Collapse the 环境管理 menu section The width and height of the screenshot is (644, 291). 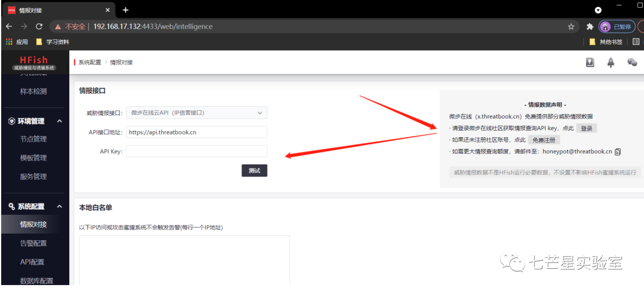[60, 121]
